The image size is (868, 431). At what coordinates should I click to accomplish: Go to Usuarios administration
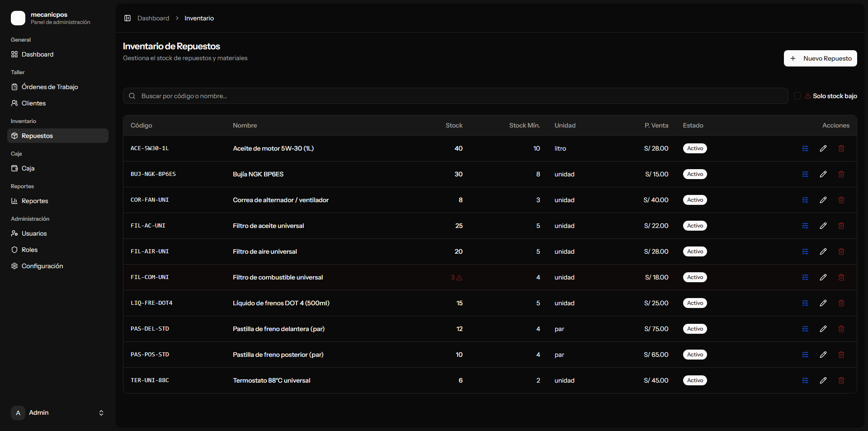(x=58, y=233)
